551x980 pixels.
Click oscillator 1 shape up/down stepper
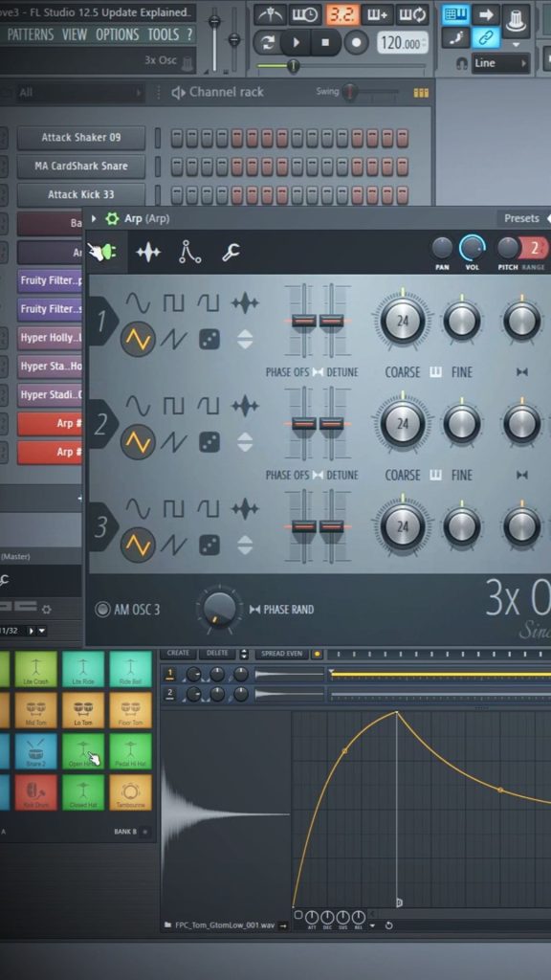pyautogui.click(x=245, y=340)
